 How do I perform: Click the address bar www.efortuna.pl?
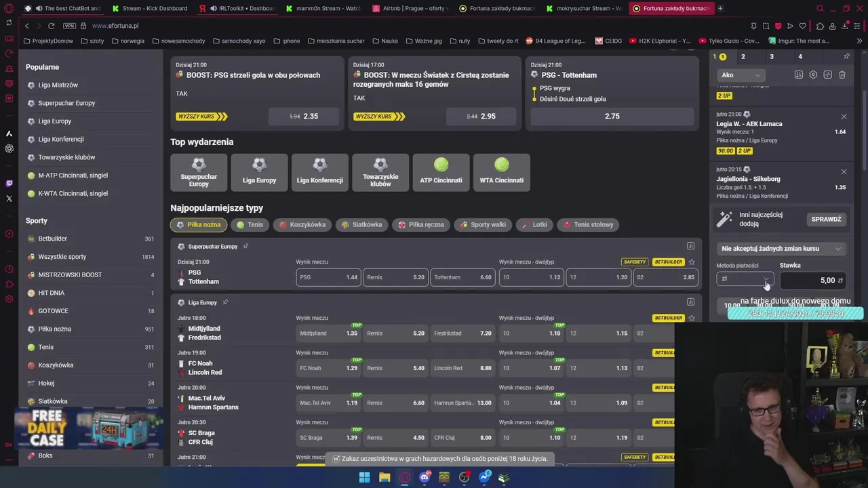[x=115, y=26]
